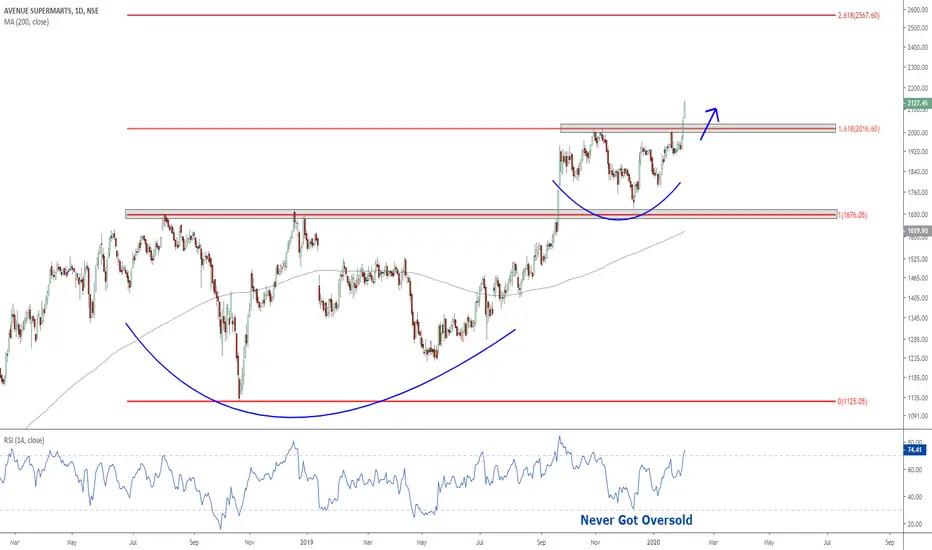This screenshot has height=550, width=932.
Task: Click the 1135.00 price axis label
Action: (x=918, y=398)
